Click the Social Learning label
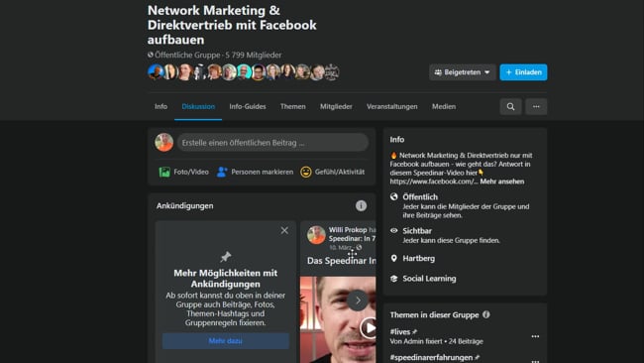 429,279
